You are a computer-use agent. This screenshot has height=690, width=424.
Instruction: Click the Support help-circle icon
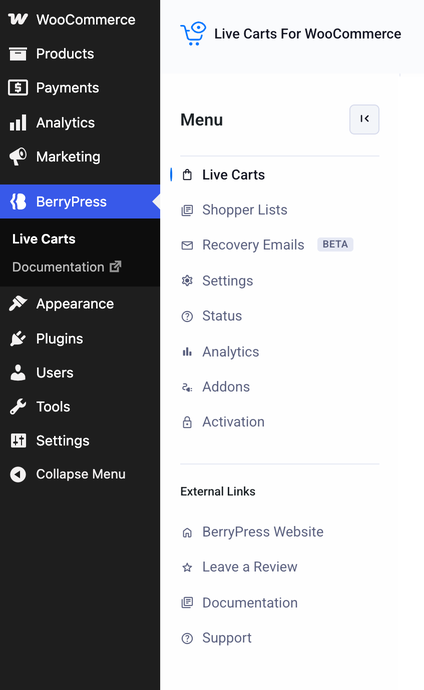coord(187,638)
